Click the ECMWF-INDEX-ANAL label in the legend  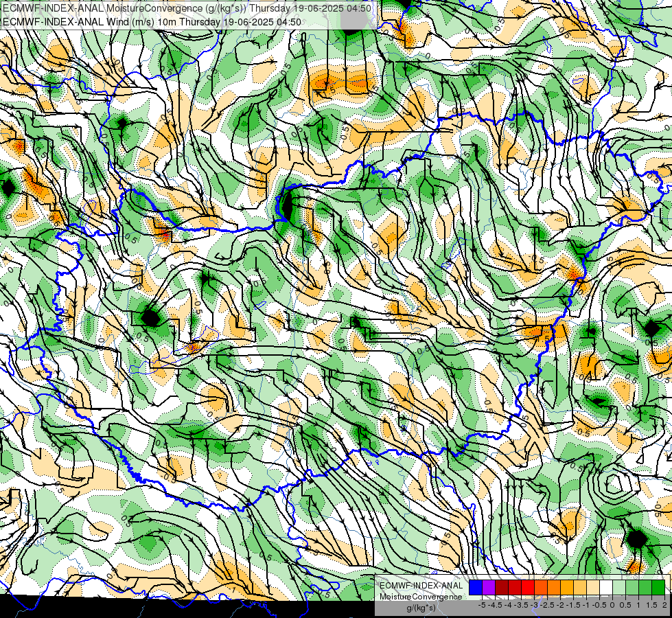pos(421,586)
